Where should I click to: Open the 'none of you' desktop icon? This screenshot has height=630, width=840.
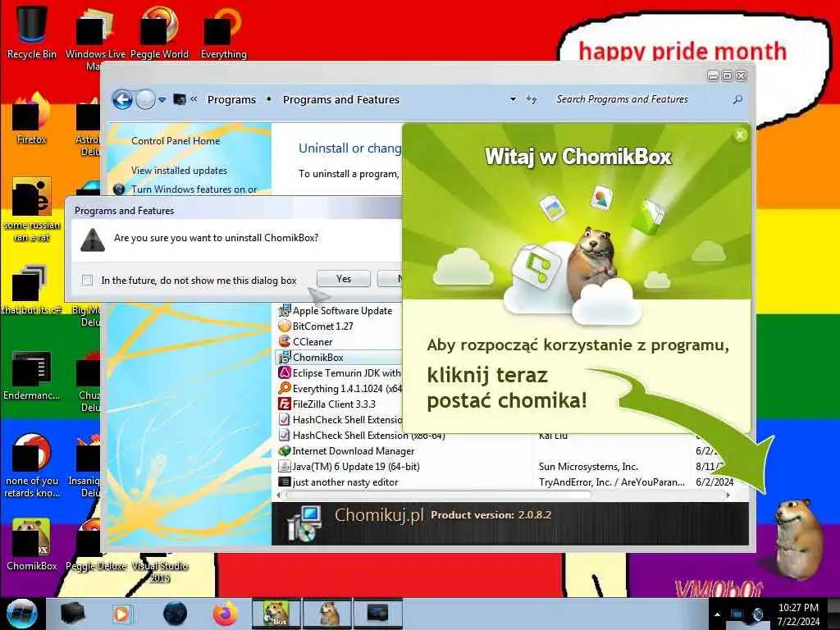click(32, 465)
